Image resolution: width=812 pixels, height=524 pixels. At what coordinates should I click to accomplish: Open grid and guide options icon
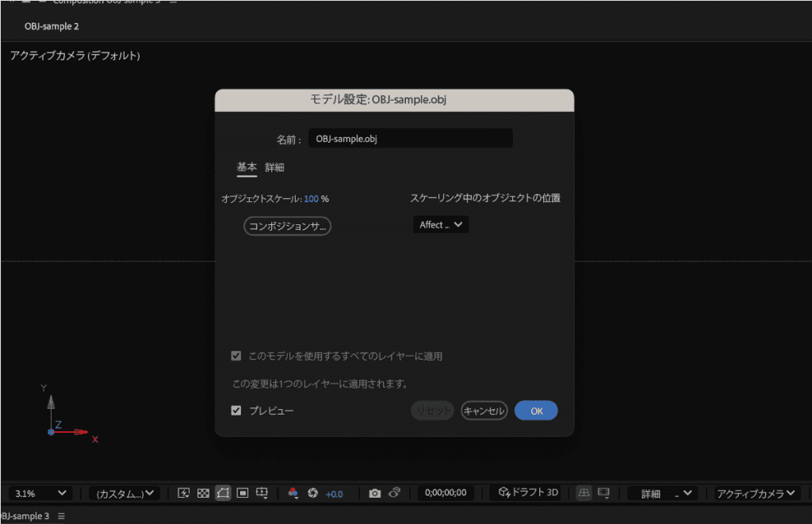coord(262,493)
